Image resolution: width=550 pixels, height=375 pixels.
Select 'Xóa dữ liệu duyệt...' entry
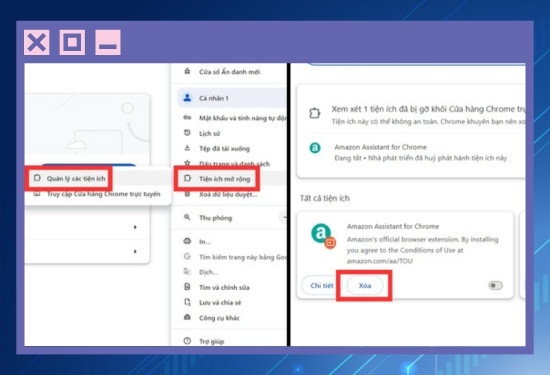click(x=228, y=194)
